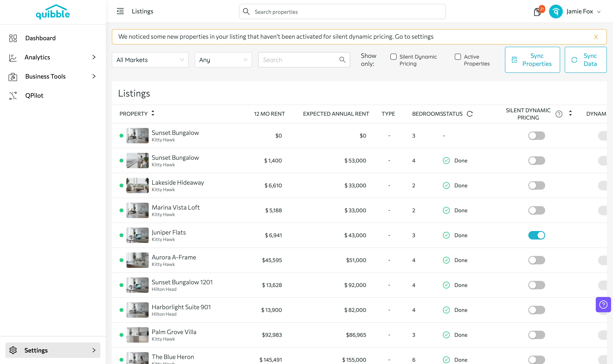
Task: Disable silent pricing for Juniper Flats
Action: [x=537, y=235]
